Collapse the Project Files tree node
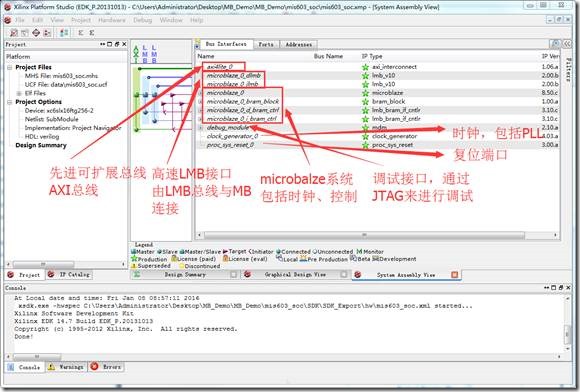Image resolution: width=580 pixels, height=392 pixels. [10, 67]
